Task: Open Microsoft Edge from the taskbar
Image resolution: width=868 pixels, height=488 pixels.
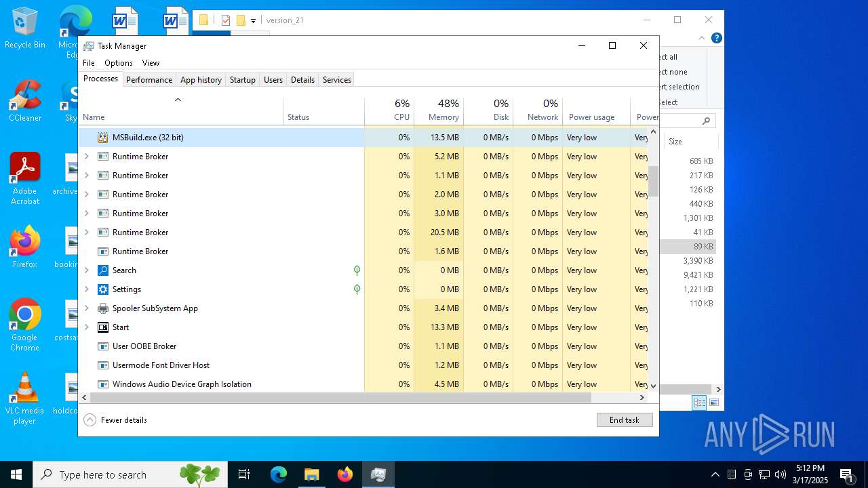Action: [x=279, y=474]
